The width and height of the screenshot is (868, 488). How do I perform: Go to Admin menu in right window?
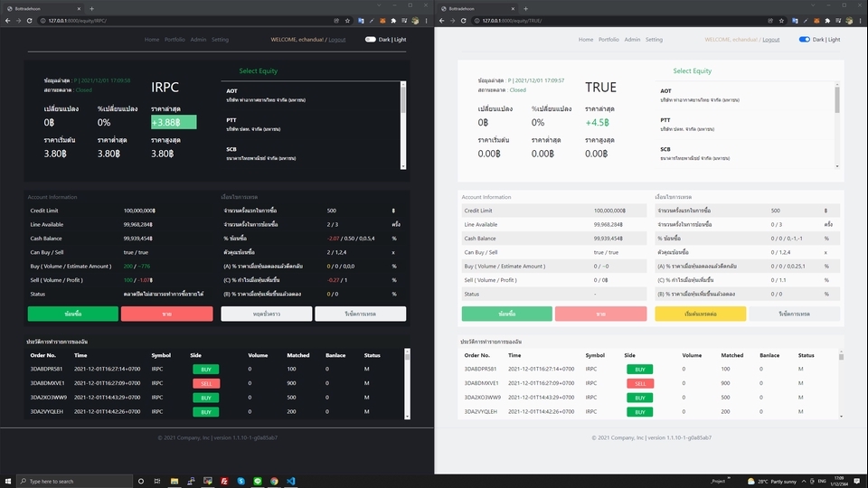632,40
